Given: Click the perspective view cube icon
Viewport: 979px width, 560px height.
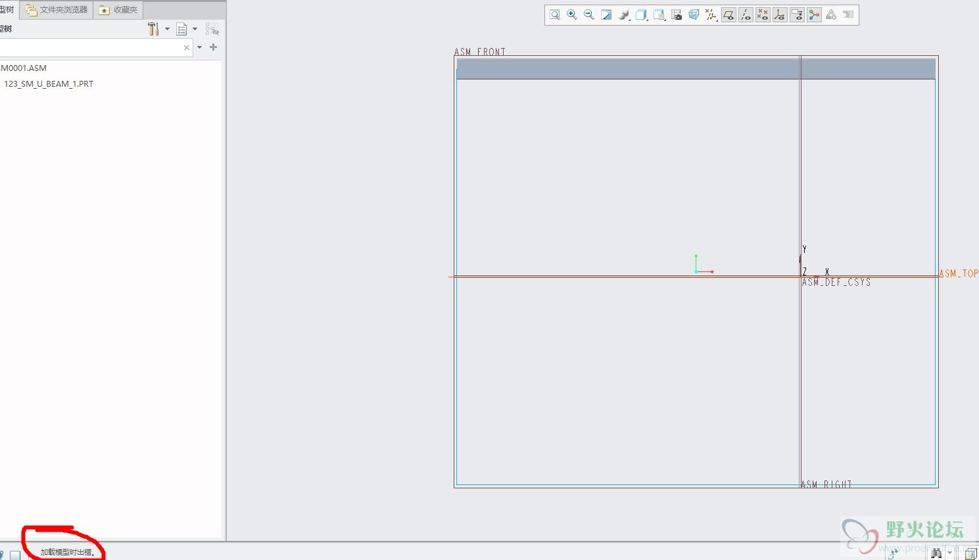Looking at the screenshot, I should pos(694,15).
